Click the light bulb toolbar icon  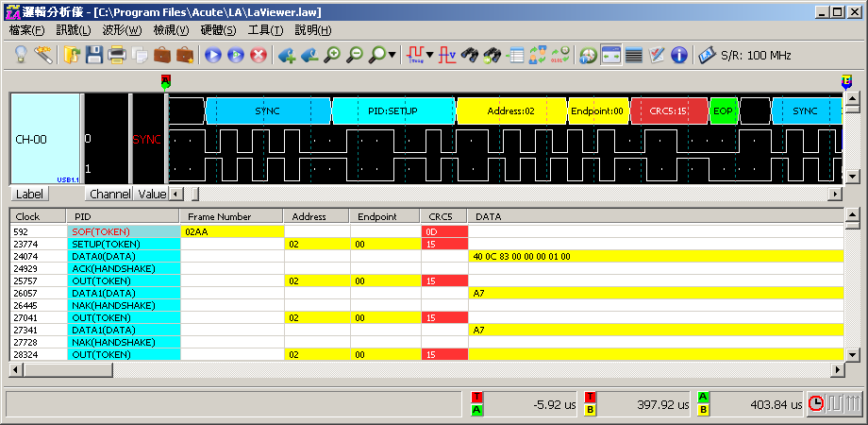click(21, 55)
